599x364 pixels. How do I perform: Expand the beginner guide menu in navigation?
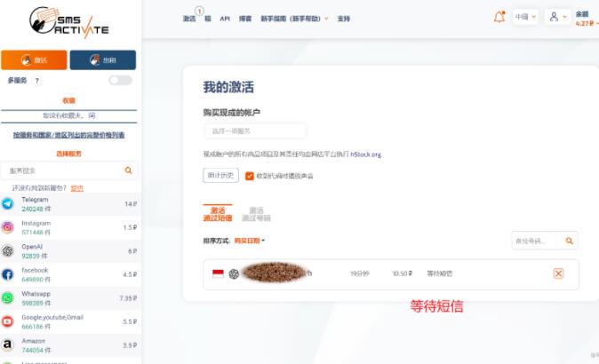(x=294, y=19)
